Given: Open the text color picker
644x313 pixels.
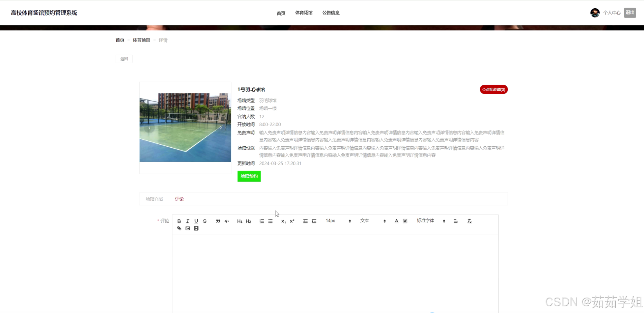Looking at the screenshot, I should pyautogui.click(x=397, y=221).
